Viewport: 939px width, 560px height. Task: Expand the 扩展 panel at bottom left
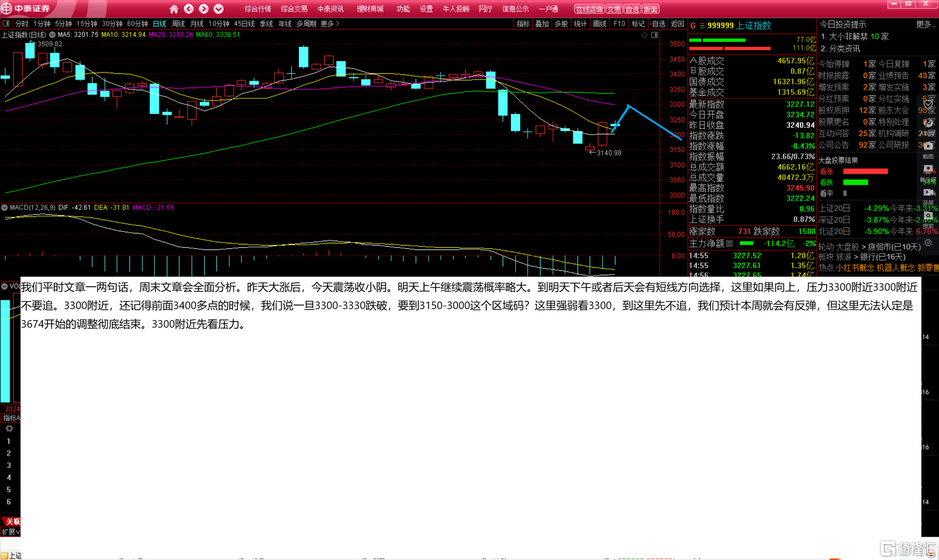[10, 532]
